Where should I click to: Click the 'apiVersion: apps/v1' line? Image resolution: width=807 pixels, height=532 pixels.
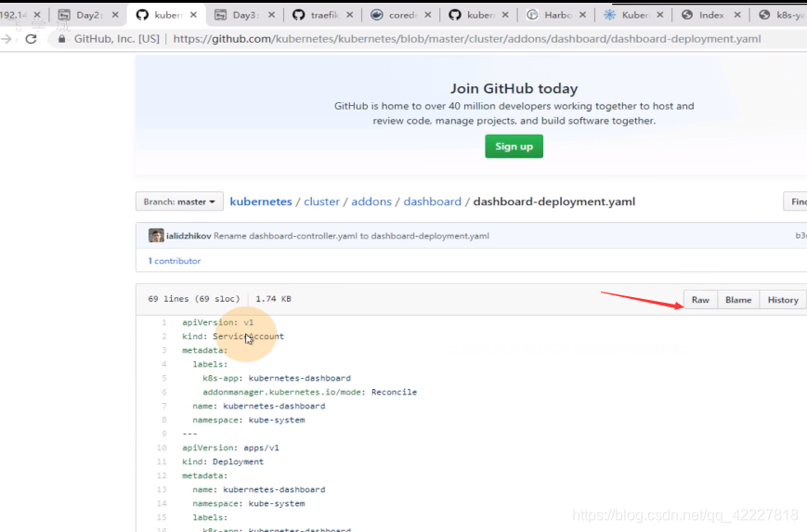pos(230,448)
